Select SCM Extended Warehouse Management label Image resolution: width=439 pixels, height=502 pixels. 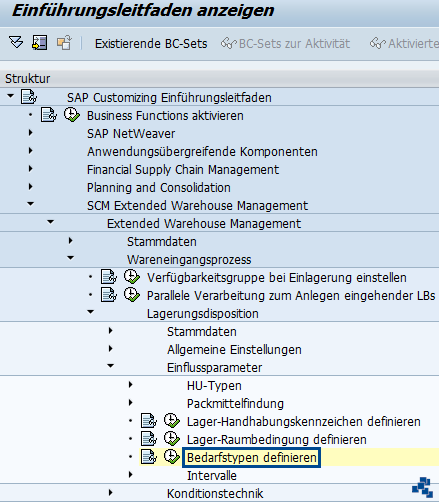198,206
